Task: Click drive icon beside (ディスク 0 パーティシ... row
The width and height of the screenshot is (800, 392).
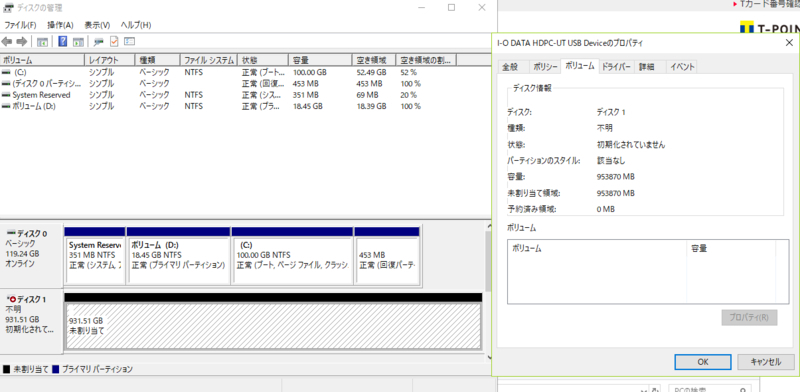Action: [6, 84]
